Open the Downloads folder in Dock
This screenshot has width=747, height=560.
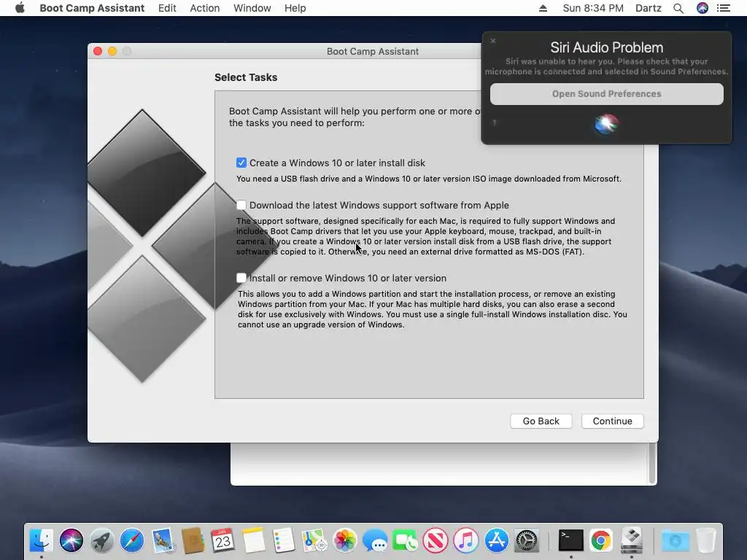coord(675,540)
